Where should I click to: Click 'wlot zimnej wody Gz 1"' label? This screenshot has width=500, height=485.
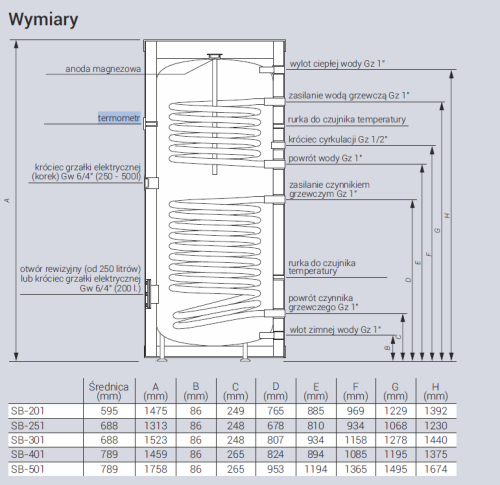pos(335,330)
